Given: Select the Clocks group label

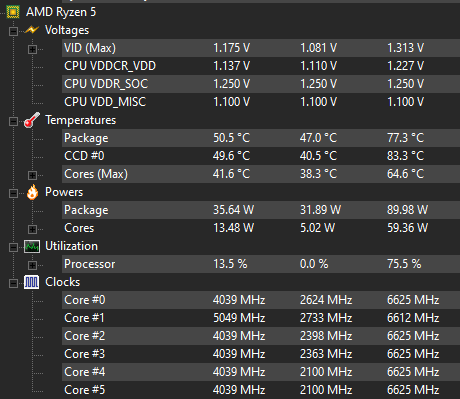Looking at the screenshot, I should coord(63,282).
